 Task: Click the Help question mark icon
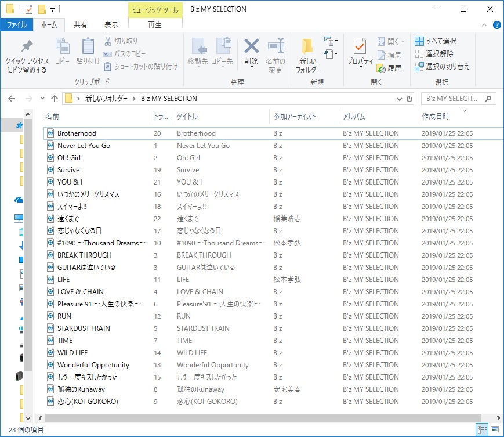(496, 25)
